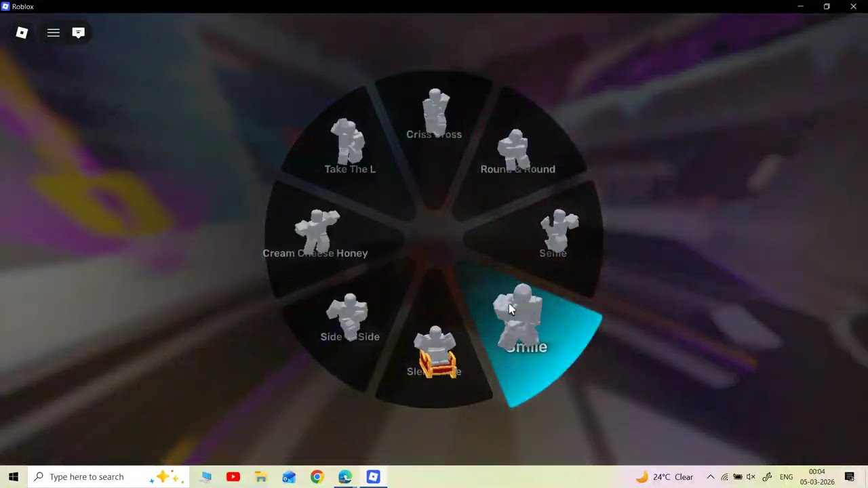Restore down the Roblox window
This screenshot has height=488, width=868.
[x=827, y=7]
